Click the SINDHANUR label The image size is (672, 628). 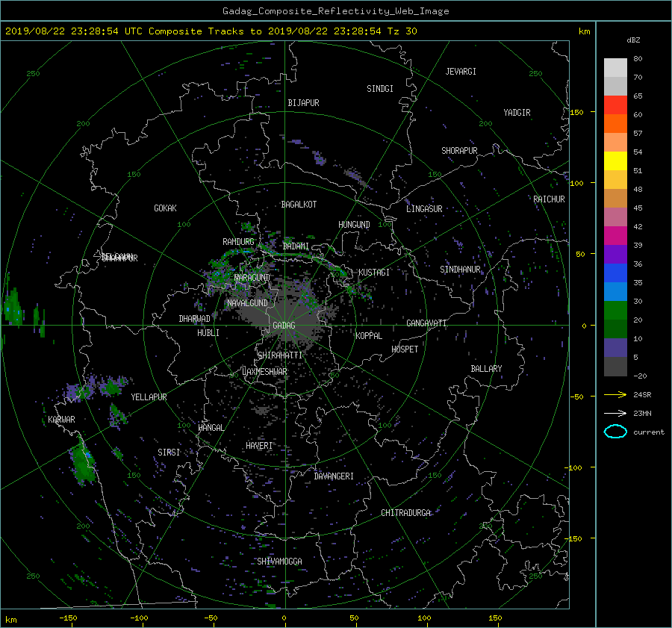[x=460, y=270]
